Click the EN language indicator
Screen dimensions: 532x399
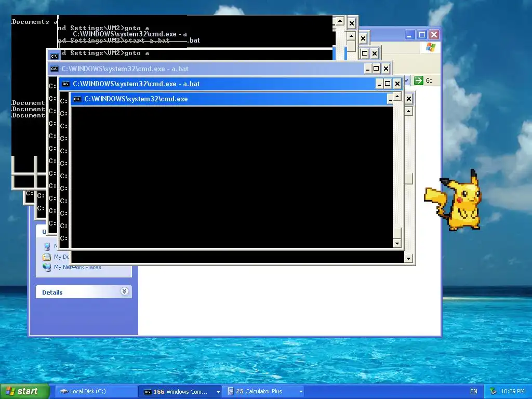pos(474,391)
